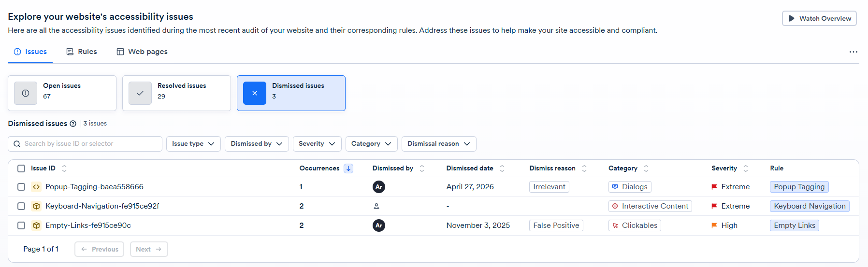Toggle the select-all issues checkbox
The height and width of the screenshot is (267, 868).
(x=21, y=169)
